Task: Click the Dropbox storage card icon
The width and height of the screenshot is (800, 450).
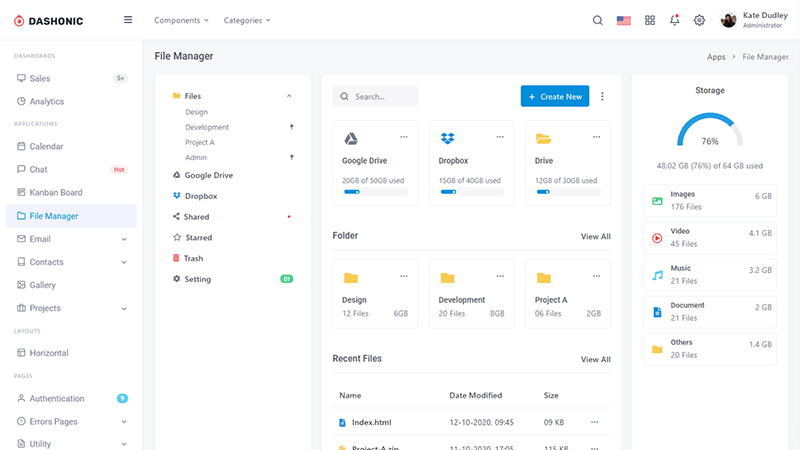Action: [x=447, y=138]
